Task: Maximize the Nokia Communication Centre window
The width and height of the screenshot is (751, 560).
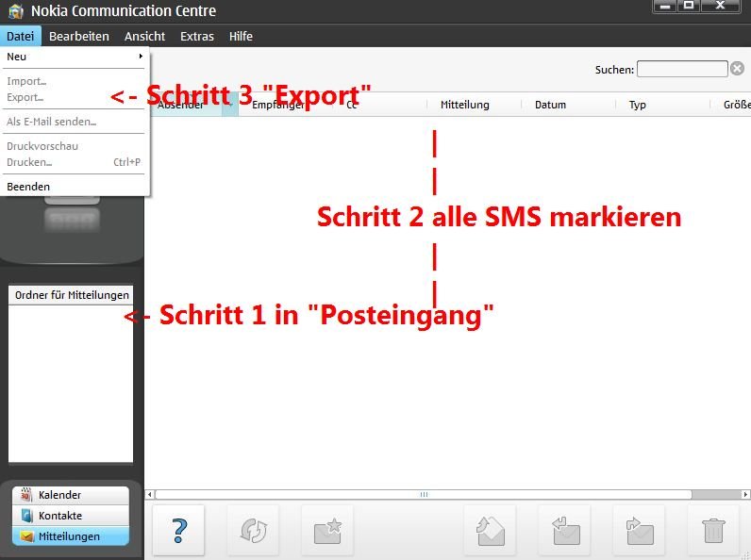Action: point(689,6)
